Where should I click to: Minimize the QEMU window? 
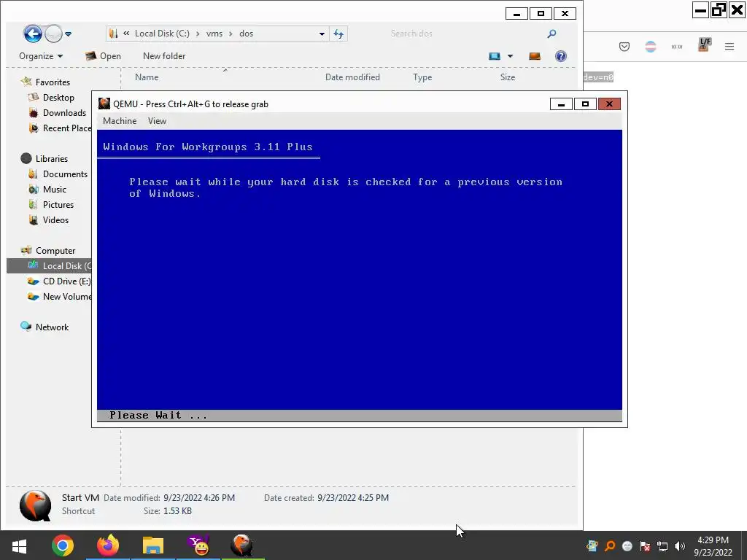tap(561, 104)
